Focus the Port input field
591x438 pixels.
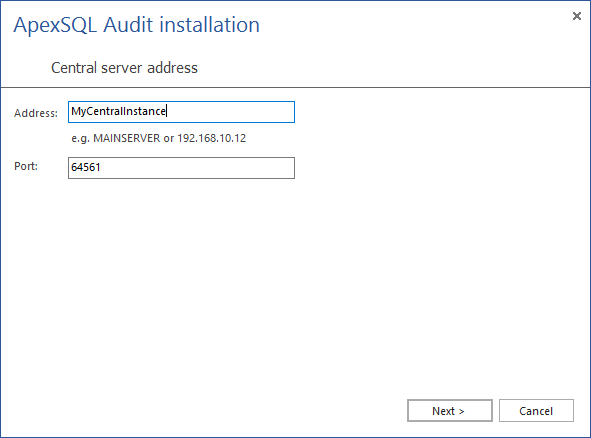coord(181,168)
